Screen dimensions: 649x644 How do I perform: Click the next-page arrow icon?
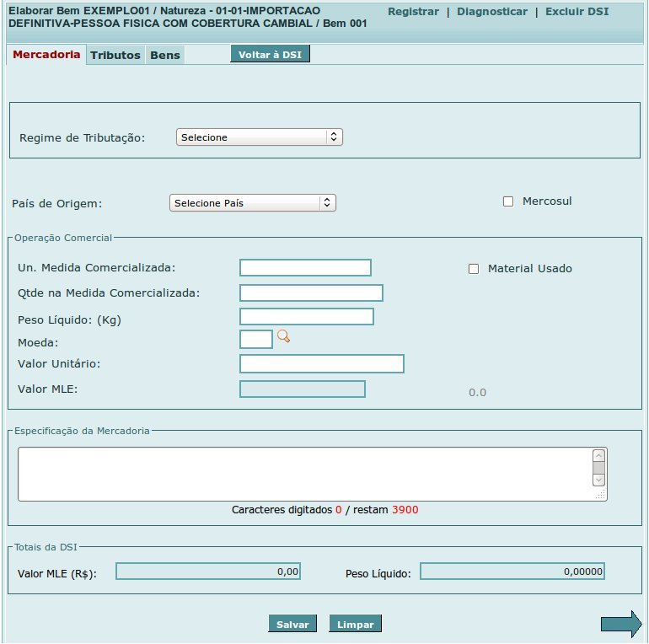pyautogui.click(x=620, y=624)
